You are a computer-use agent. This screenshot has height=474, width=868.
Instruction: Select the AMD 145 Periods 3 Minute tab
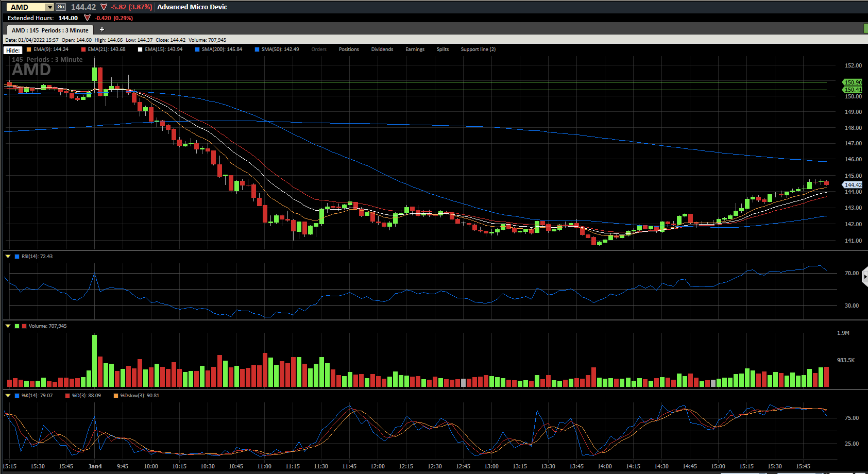click(x=50, y=30)
